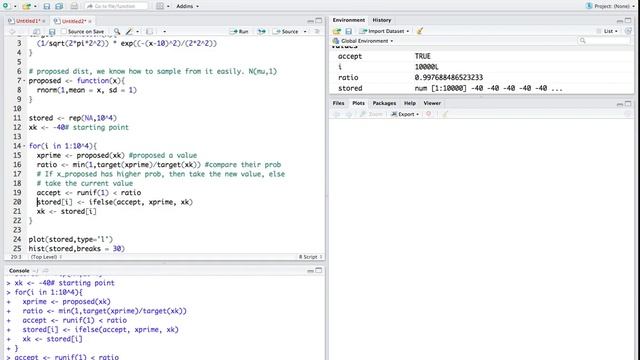The image size is (640, 360).
Task: Refresh the environment pane
Action: (628, 31)
